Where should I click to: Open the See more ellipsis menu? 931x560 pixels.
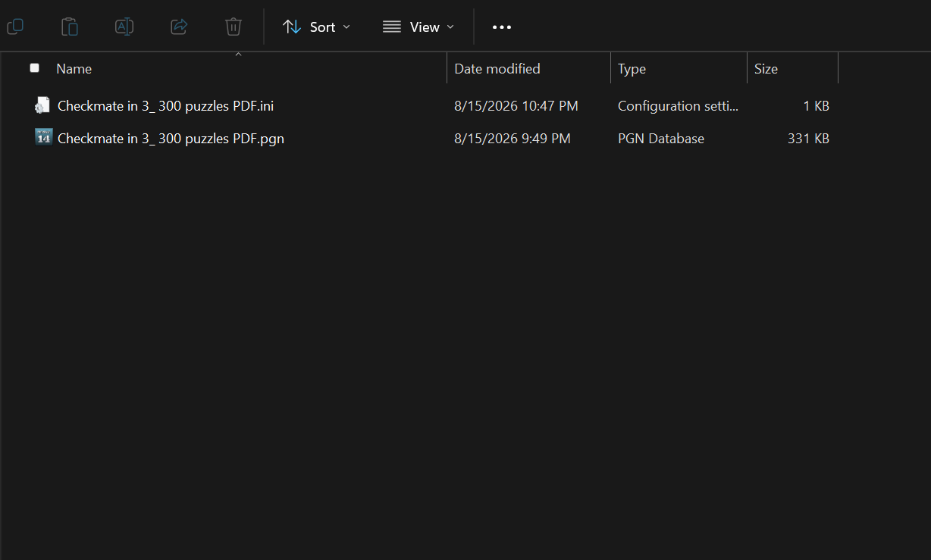502,27
